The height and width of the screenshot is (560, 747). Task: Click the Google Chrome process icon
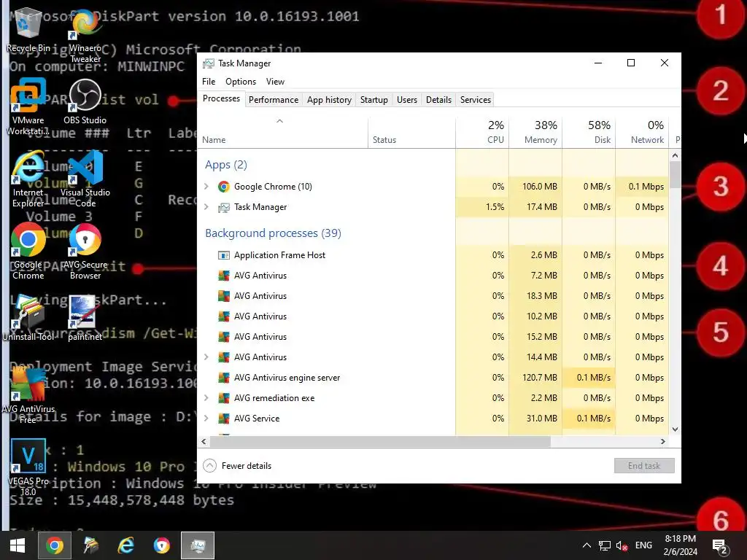tap(223, 187)
